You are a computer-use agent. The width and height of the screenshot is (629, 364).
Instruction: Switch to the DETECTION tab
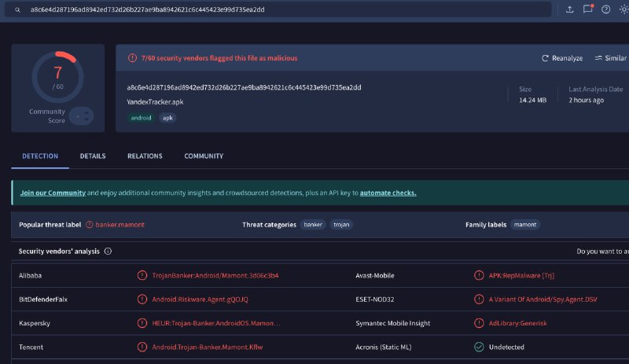[x=40, y=156]
